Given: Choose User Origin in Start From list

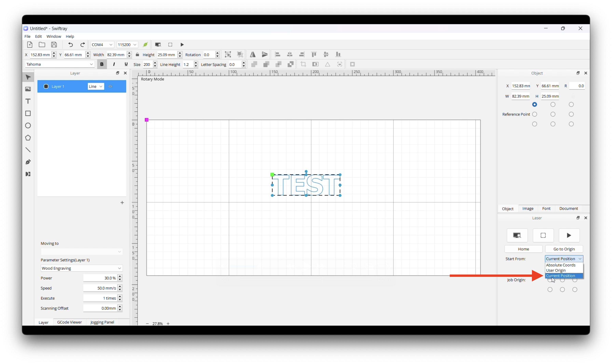Looking at the screenshot, I should [556, 271].
